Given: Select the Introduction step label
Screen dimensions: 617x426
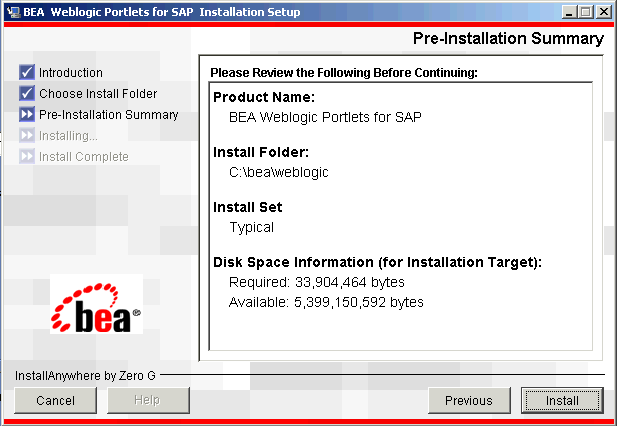Looking at the screenshot, I should click(x=71, y=73).
